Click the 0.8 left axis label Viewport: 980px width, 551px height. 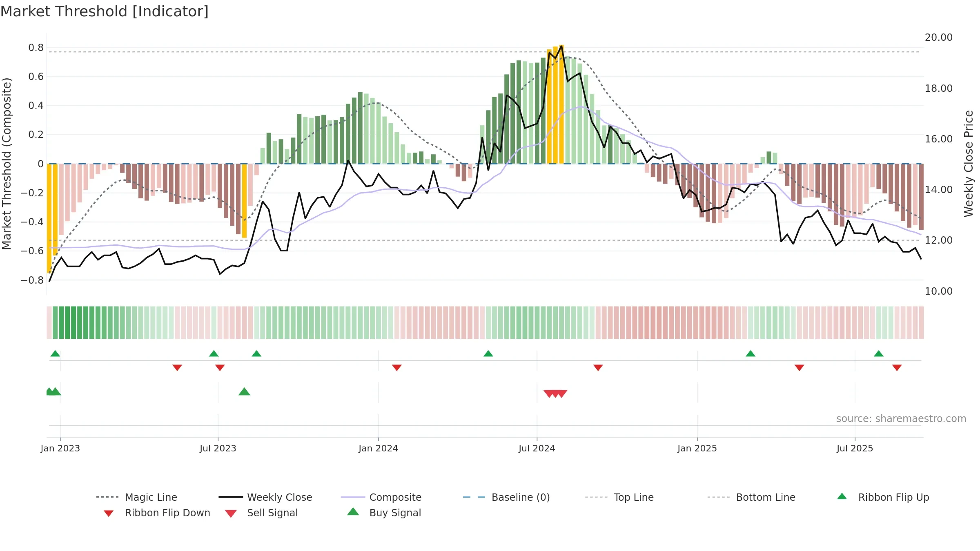coord(36,48)
